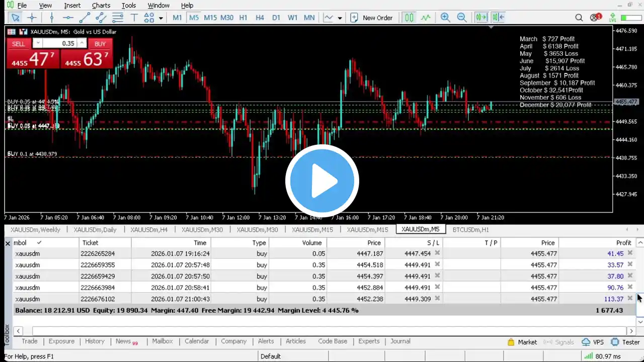Click the volume field showing 0.35
The width and height of the screenshot is (644, 362).
coord(60,44)
